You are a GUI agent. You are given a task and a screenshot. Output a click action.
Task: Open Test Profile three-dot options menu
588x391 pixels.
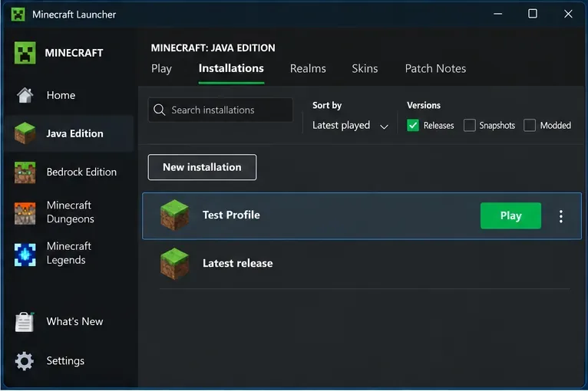[x=560, y=216]
